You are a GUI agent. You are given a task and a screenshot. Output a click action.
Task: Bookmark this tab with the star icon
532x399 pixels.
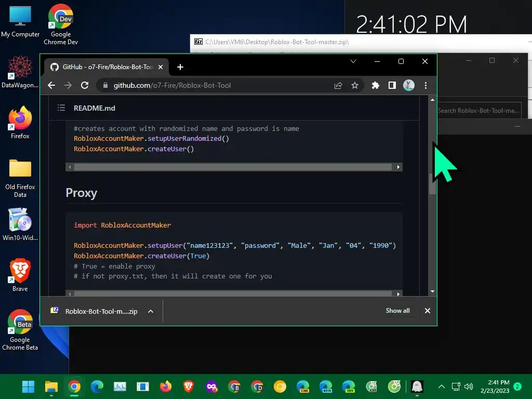354,86
